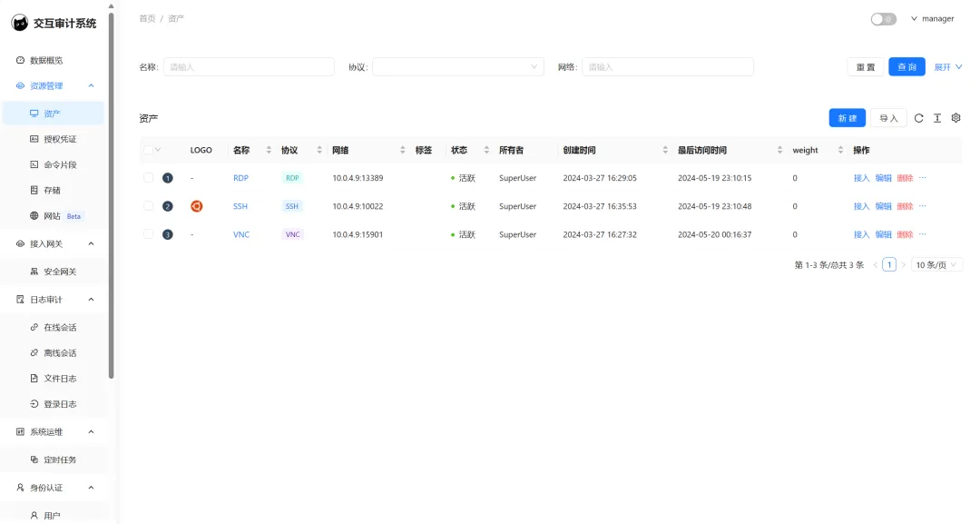Tick the select-all checkbox in table header
The width and height of the screenshot is (980, 524).
[x=149, y=150]
